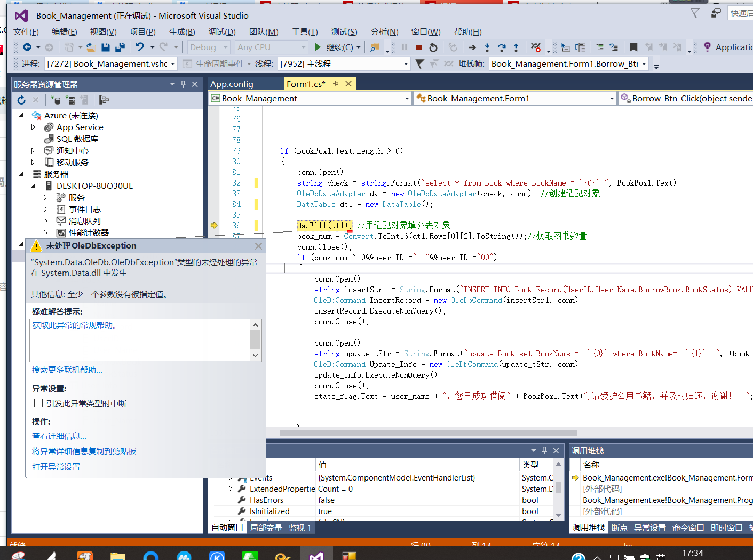
Task: Open the 帮助(H) menu
Action: [467, 32]
